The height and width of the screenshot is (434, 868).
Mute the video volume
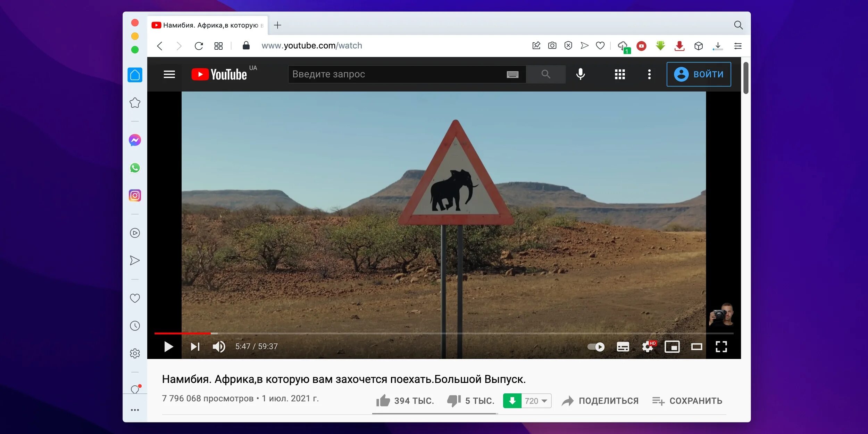tap(219, 347)
